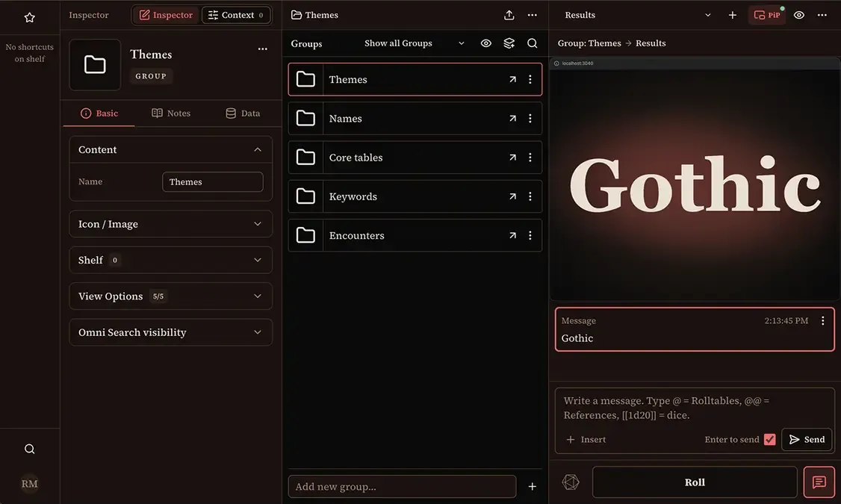Switch to the Inspector mode toggle

pyautogui.click(x=167, y=15)
